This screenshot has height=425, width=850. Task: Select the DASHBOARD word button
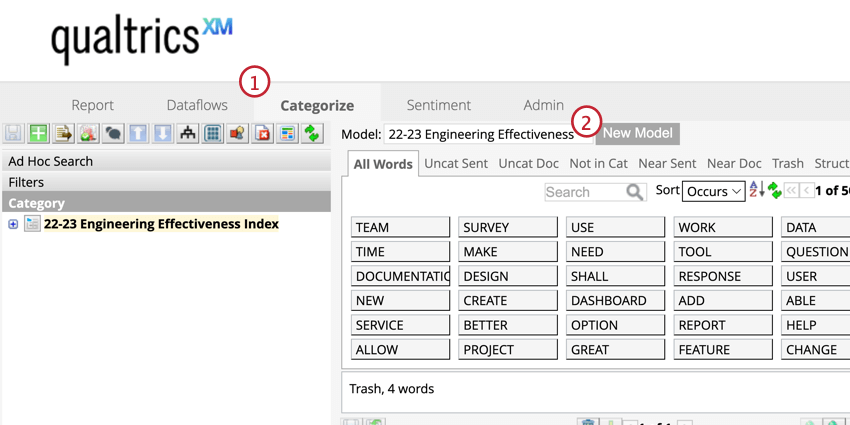(615, 300)
